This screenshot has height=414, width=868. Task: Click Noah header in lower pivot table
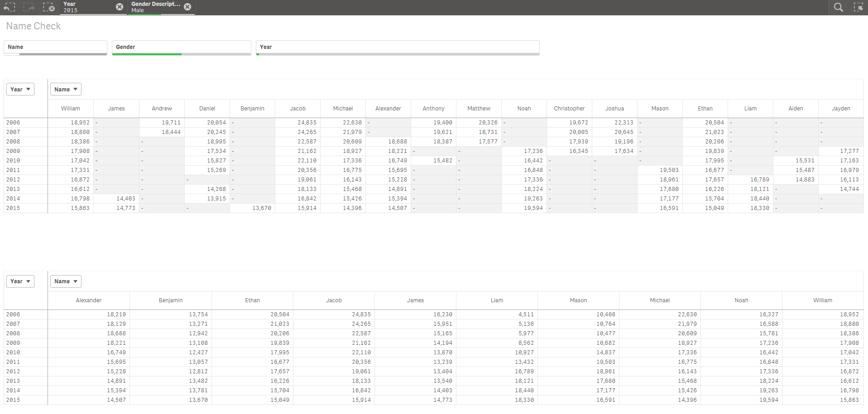pos(741,300)
